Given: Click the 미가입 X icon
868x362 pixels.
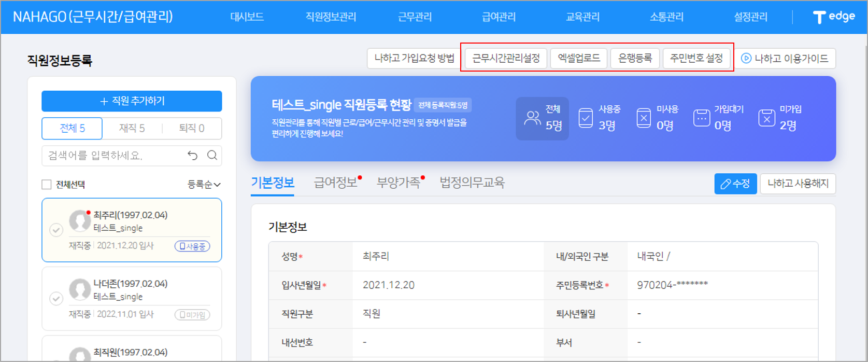Looking at the screenshot, I should click(766, 118).
